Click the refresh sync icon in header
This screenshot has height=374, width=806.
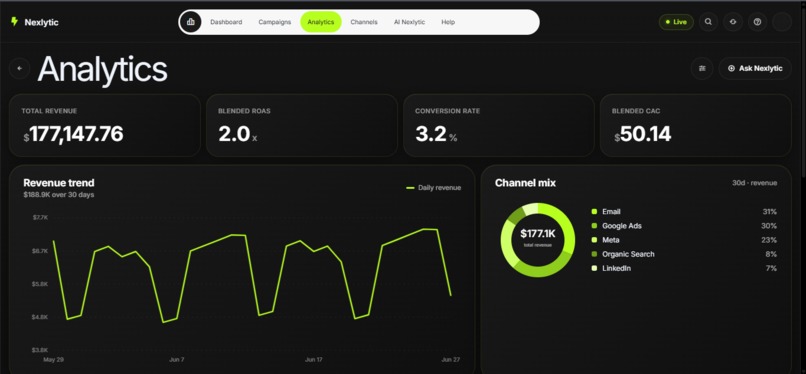tap(733, 22)
